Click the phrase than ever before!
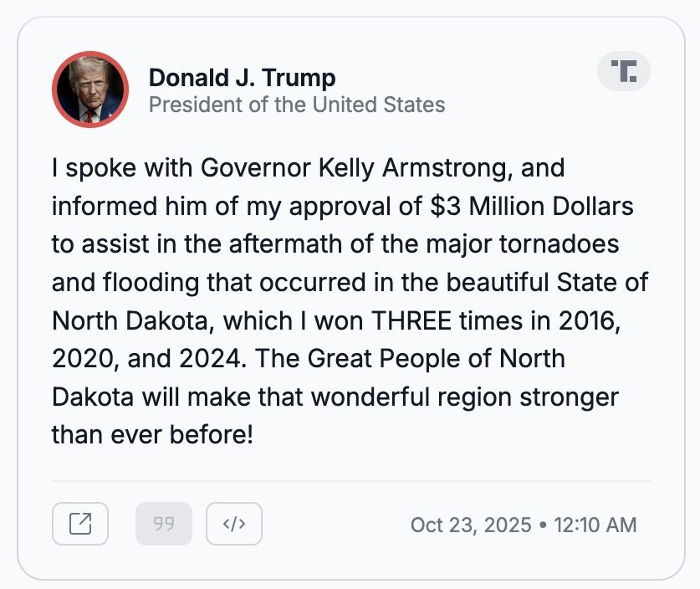 [151, 434]
